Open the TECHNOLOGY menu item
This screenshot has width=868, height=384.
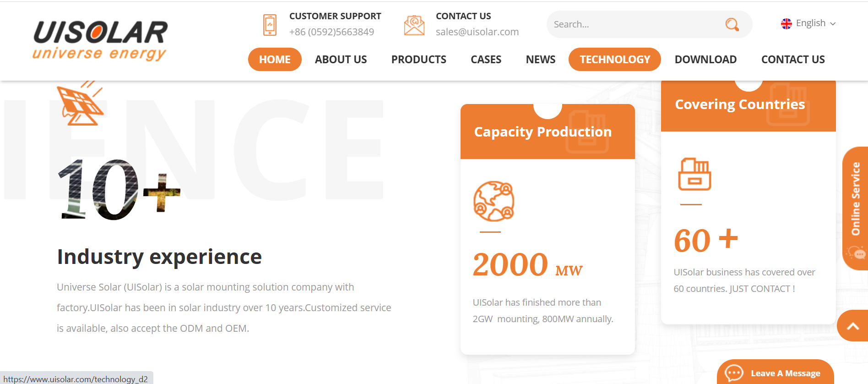coord(615,60)
